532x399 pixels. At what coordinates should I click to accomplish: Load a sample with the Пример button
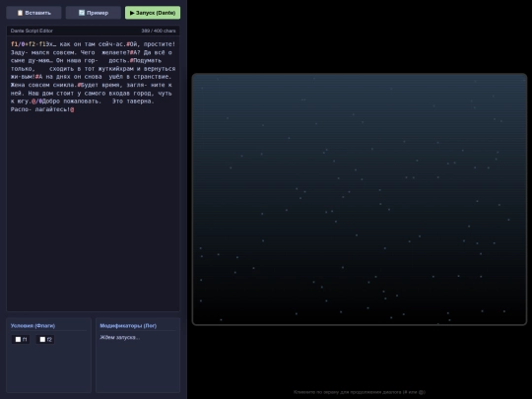tap(94, 13)
